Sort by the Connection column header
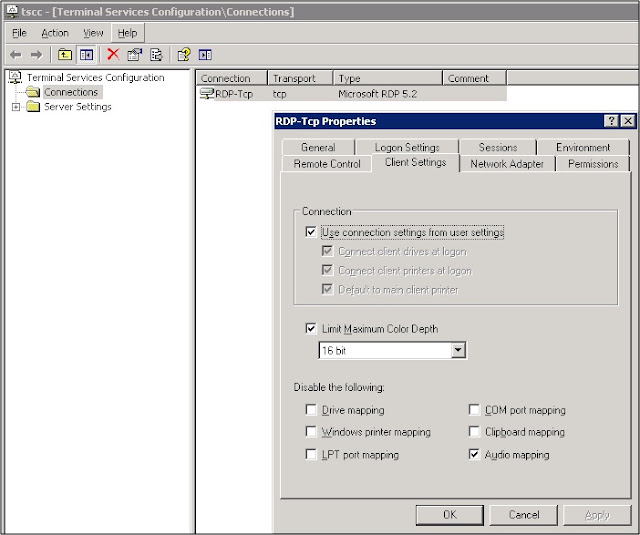 (x=231, y=78)
